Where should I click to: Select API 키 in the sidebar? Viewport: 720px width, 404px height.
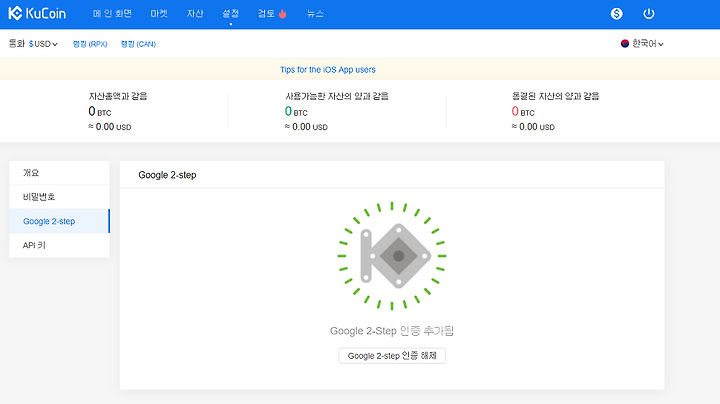[59, 245]
